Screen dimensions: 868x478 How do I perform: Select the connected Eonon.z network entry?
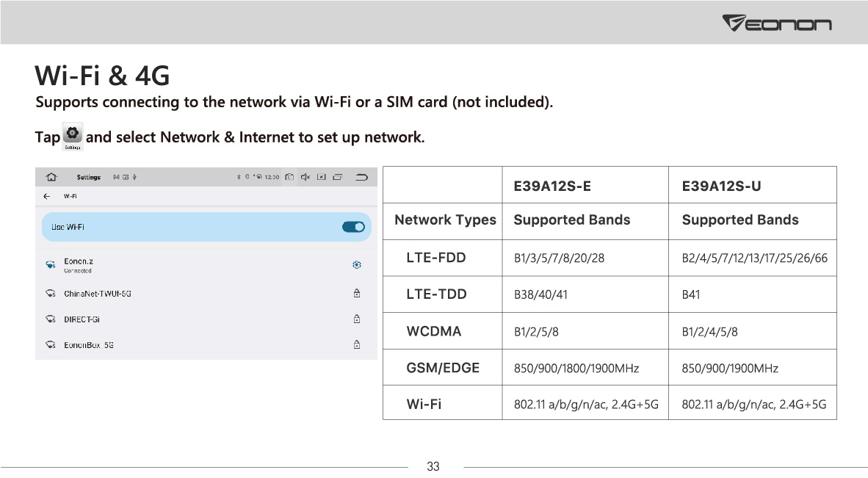tap(206, 265)
